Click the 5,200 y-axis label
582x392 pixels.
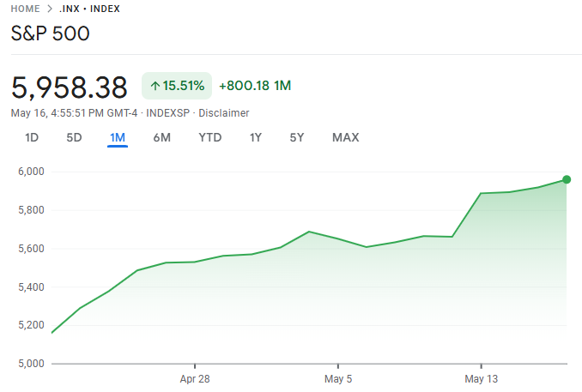[31, 325]
